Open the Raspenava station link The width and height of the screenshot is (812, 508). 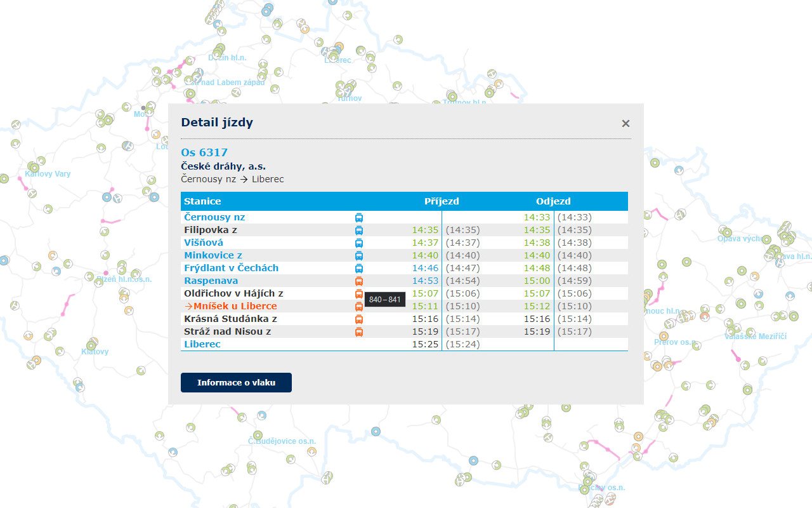[x=211, y=281]
